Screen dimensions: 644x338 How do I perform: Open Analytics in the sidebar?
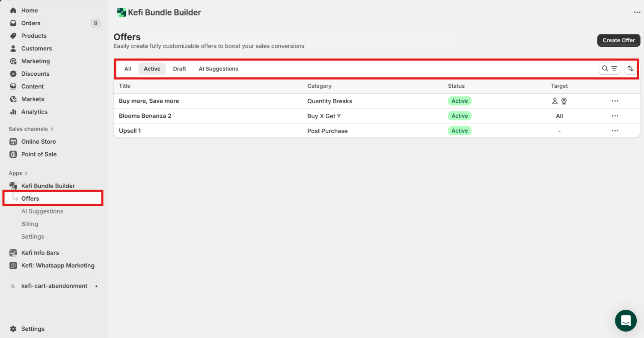pyautogui.click(x=34, y=112)
